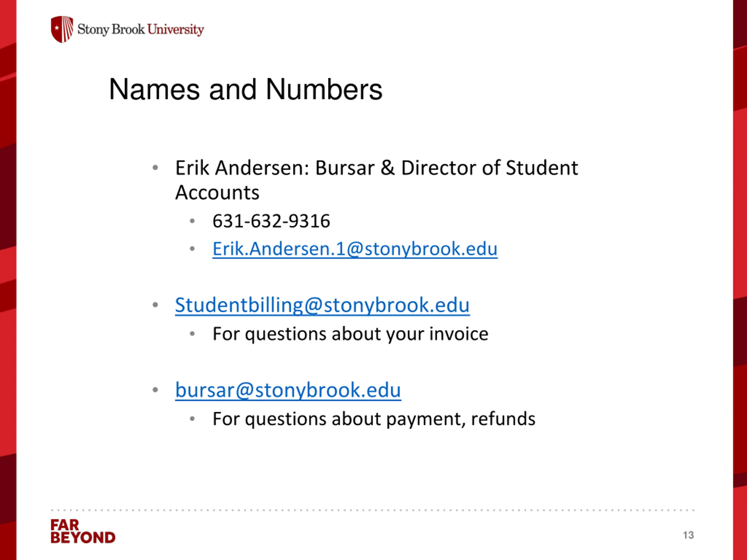The image size is (747, 560).
Task: Click the phone number 631-632-9316
Action: [x=271, y=221]
